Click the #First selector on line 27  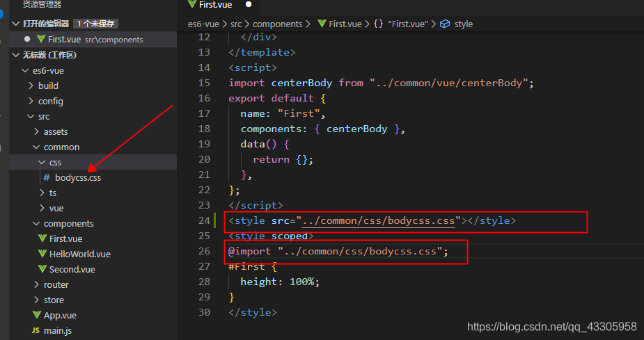tap(246, 266)
